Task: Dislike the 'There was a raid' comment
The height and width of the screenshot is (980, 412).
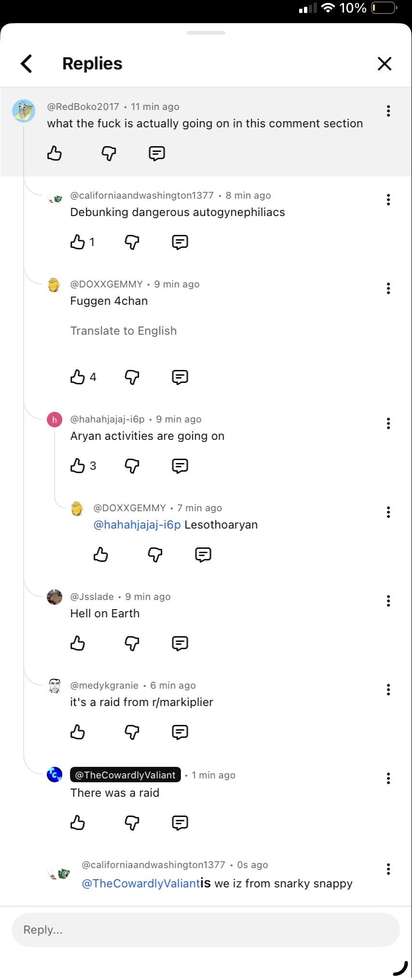Action: 132,822
